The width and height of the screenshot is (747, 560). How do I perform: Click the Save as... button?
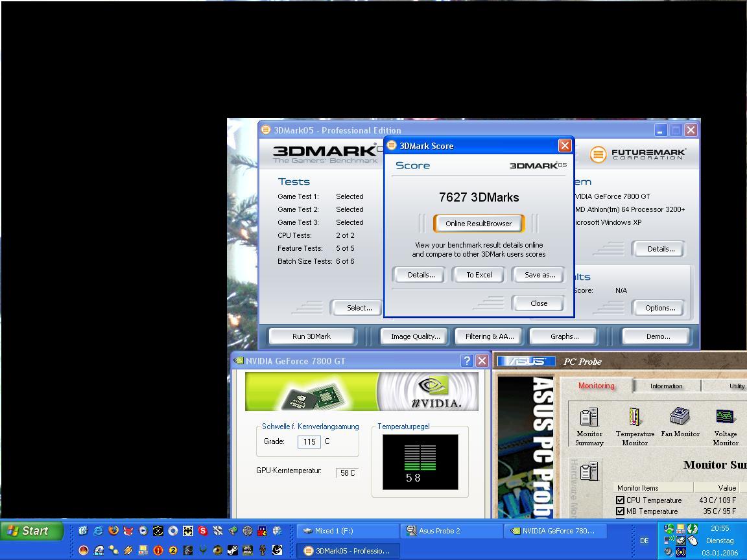click(x=539, y=275)
